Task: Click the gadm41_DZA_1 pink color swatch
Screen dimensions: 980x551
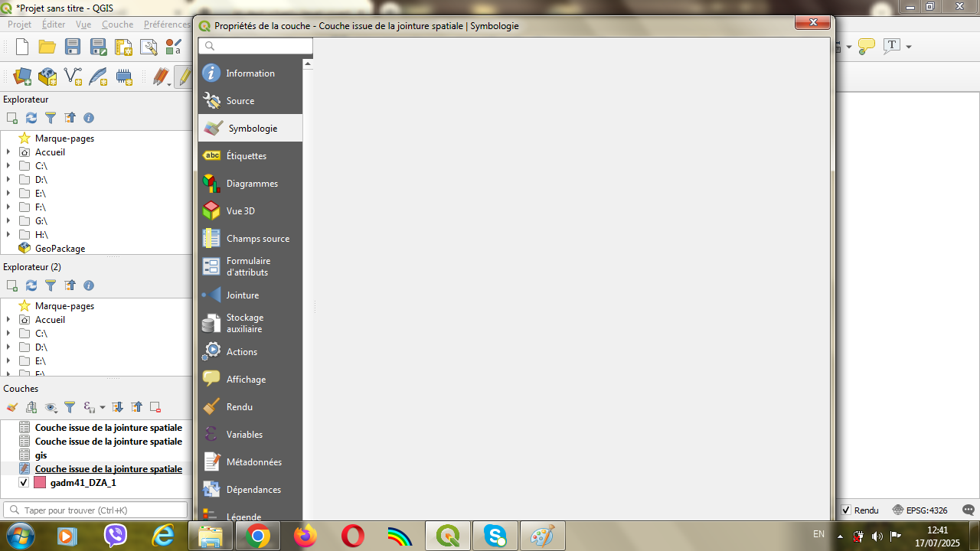Action: pyautogui.click(x=40, y=483)
